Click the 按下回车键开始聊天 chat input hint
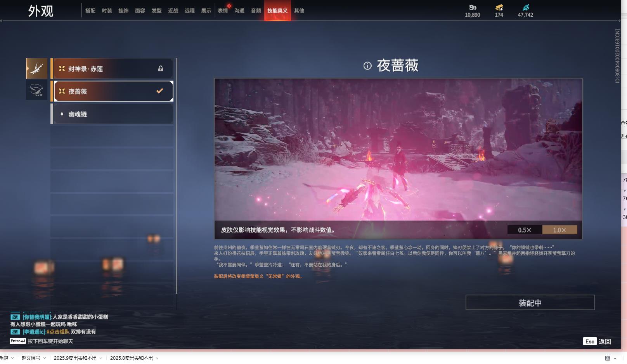The width and height of the screenshot is (627, 364). coord(50,342)
